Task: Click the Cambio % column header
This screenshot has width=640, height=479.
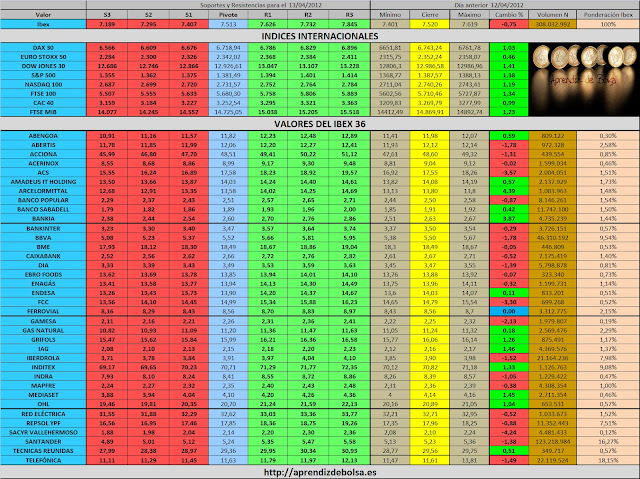Action: tap(509, 15)
